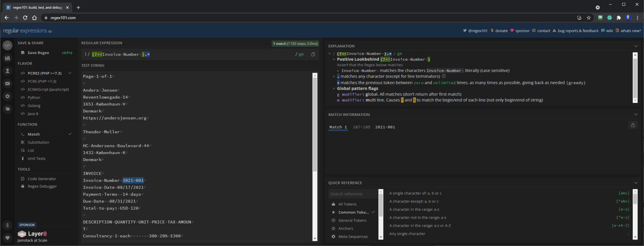Open the @regex101 Twitter link

(x=475, y=31)
